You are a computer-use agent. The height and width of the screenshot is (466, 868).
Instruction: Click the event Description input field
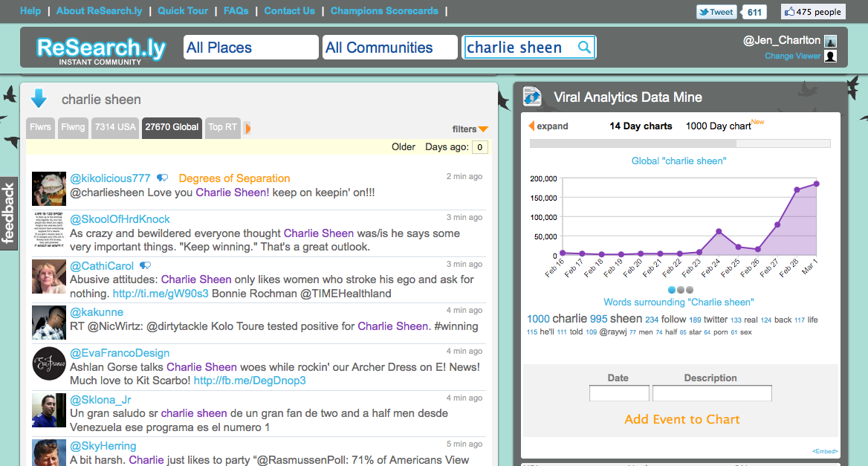click(712, 393)
